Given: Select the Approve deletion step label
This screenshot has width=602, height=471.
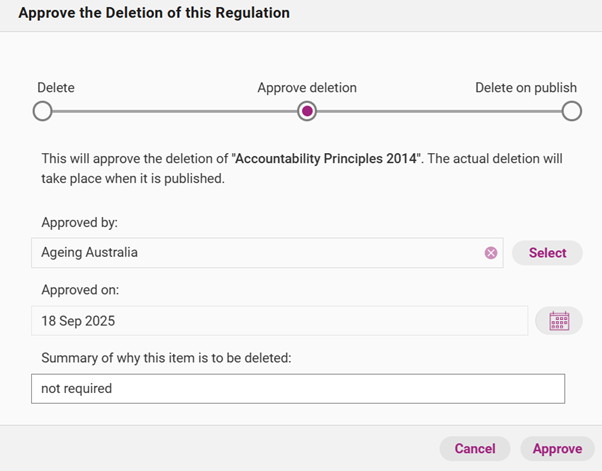Looking at the screenshot, I should point(307,88).
